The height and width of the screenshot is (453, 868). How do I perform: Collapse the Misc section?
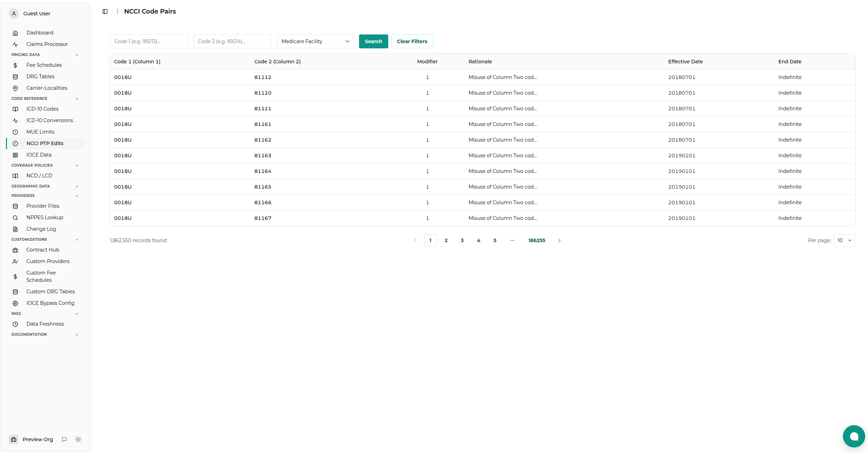77,314
